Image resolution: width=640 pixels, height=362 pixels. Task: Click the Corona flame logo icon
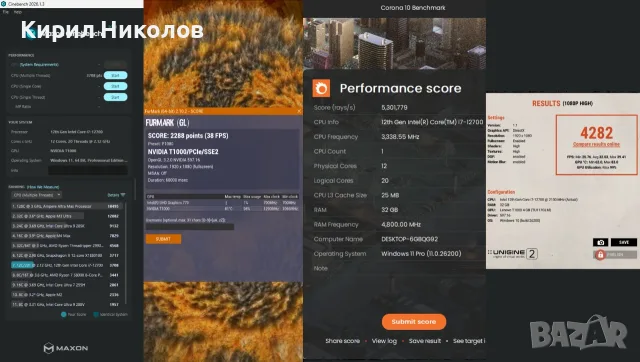(321, 89)
